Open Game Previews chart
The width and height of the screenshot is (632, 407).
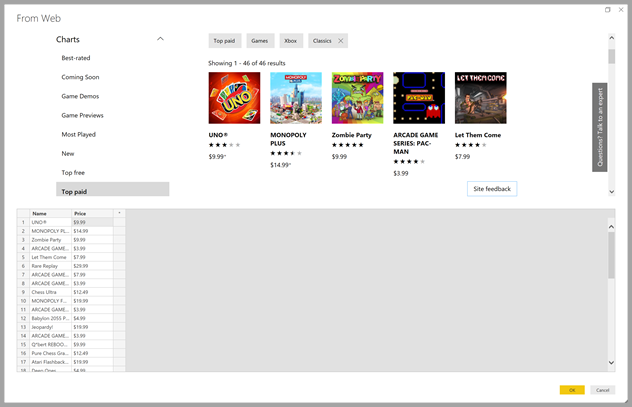[82, 115]
